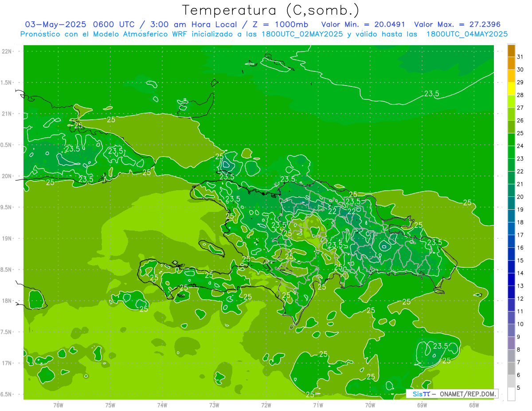
Task: Click the dark blue color bar segment between 13 and 14
Action: (511, 280)
